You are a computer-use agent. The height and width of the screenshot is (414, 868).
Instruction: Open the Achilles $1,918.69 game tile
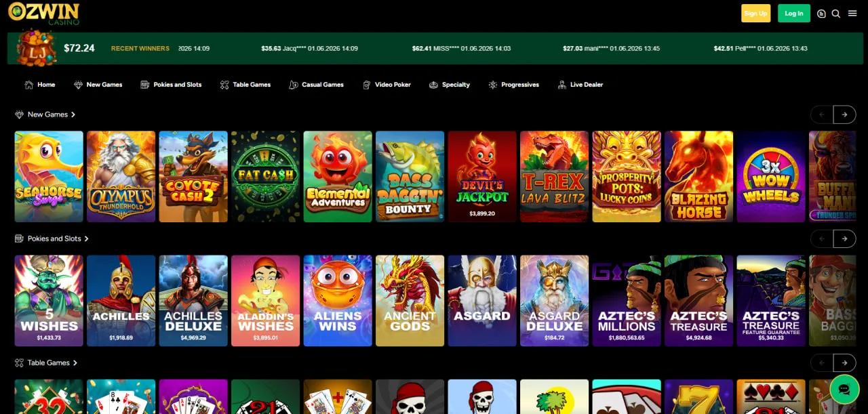pos(121,300)
